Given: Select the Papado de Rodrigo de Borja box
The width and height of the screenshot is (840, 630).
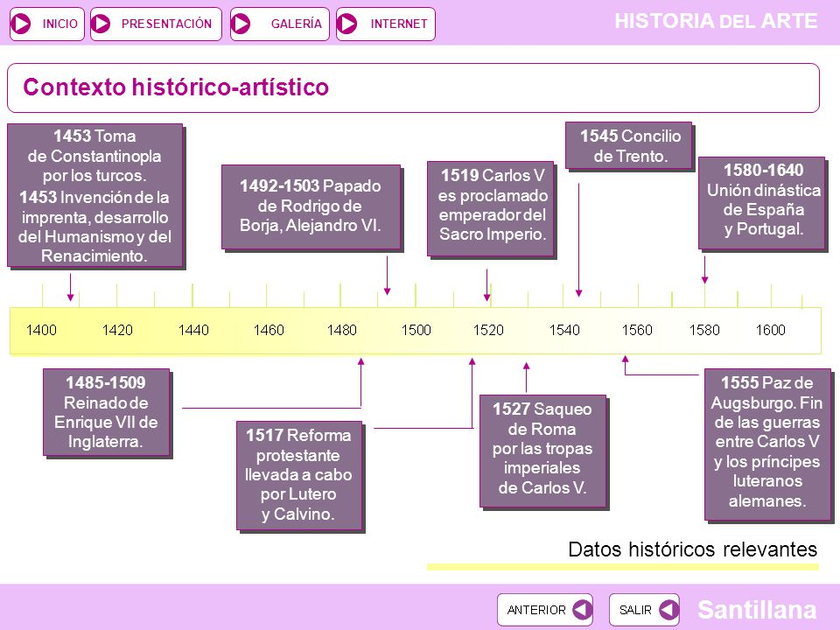Looking at the screenshot, I should pyautogui.click(x=311, y=206).
